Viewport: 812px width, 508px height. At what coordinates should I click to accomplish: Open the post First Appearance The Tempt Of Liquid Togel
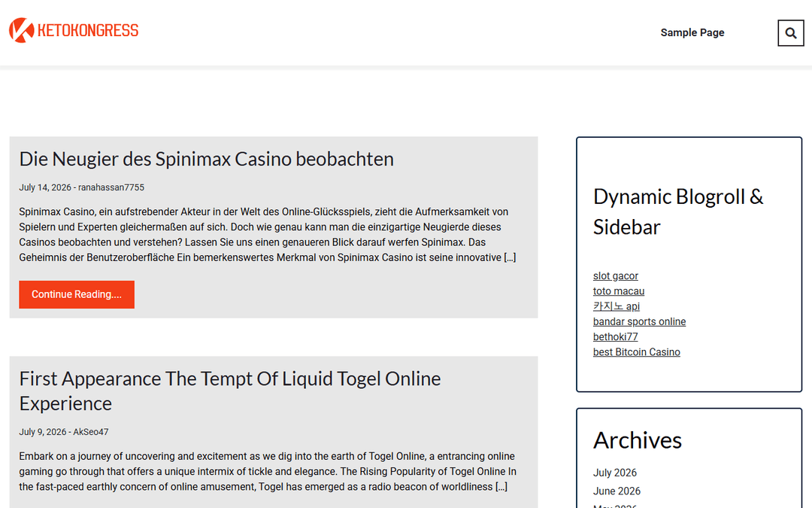(x=230, y=391)
